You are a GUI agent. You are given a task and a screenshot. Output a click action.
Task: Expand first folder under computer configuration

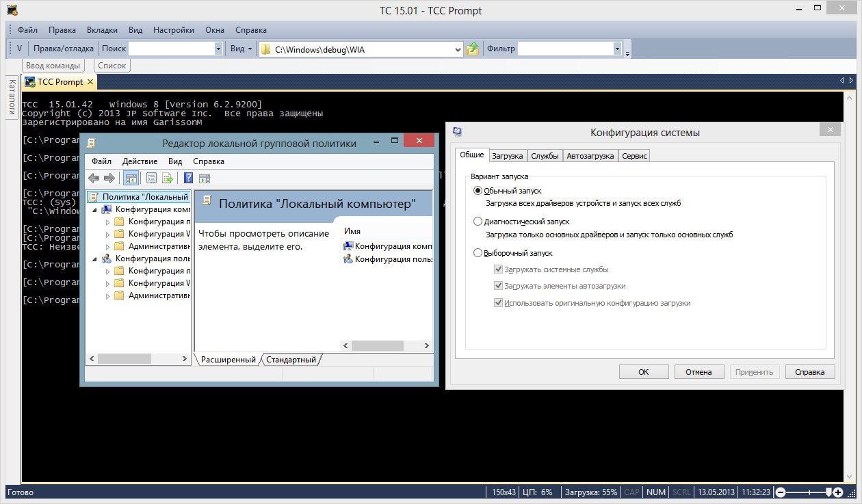107,222
